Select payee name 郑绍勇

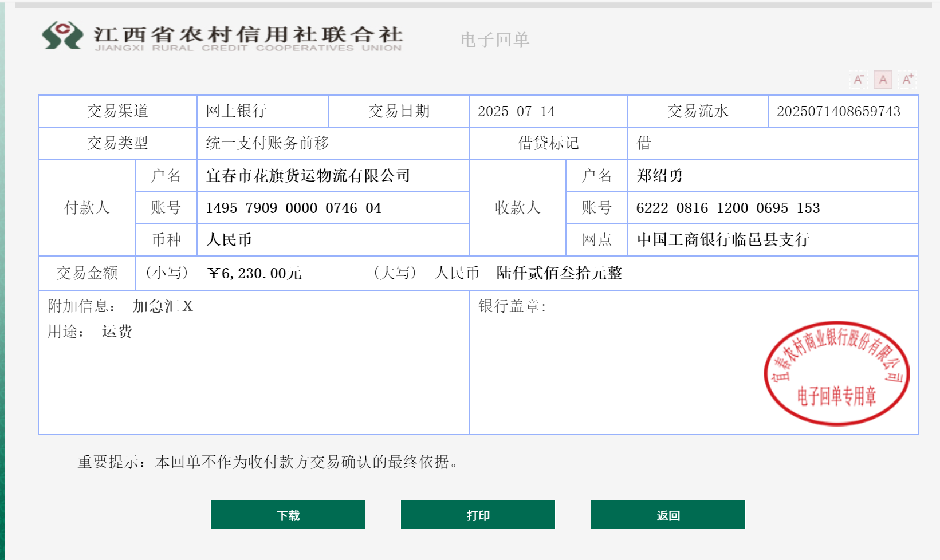(x=660, y=176)
